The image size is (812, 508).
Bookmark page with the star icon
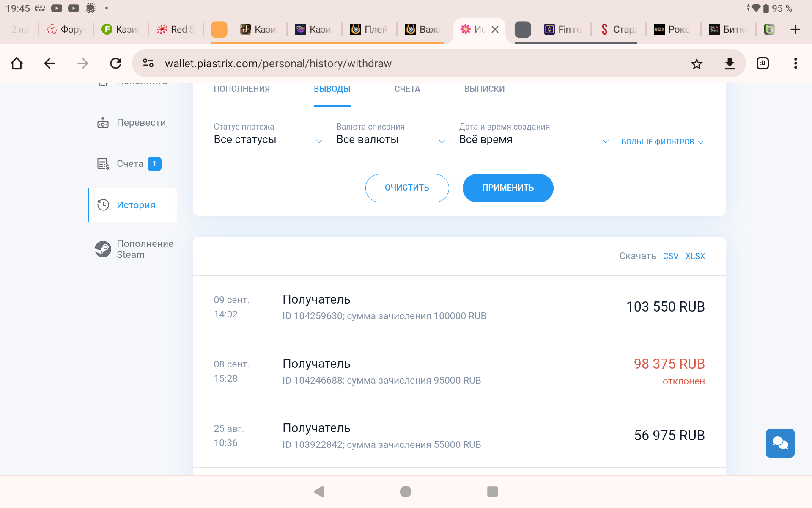tap(696, 64)
